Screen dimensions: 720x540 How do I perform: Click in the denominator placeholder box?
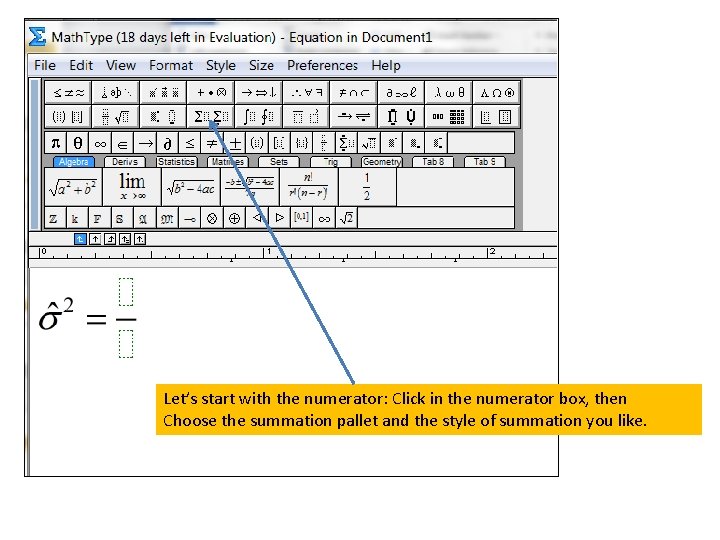point(126,344)
